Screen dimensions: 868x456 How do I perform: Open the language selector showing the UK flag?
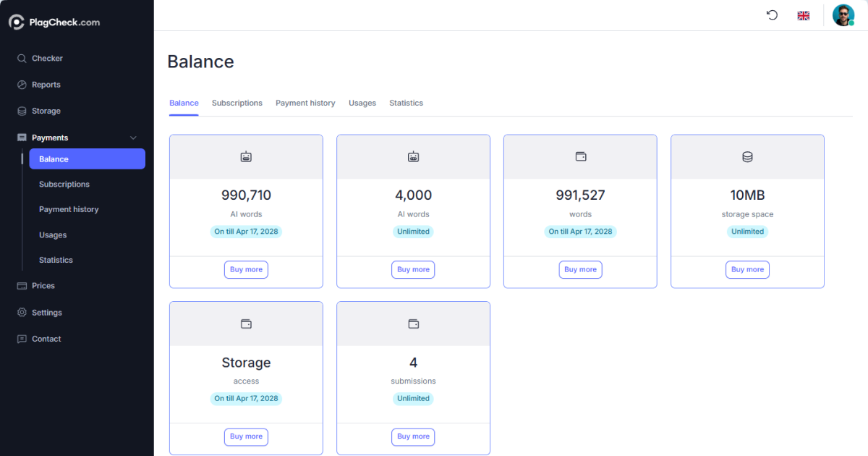[x=803, y=14]
